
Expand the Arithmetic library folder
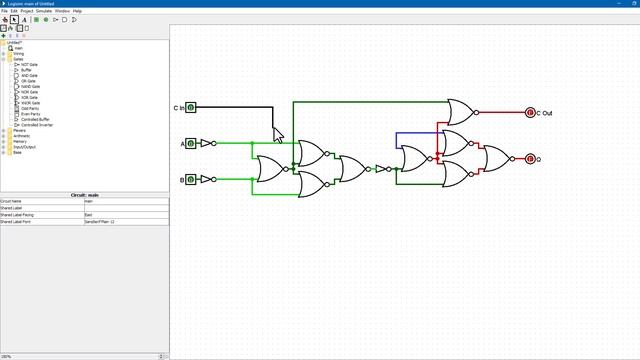point(3,136)
